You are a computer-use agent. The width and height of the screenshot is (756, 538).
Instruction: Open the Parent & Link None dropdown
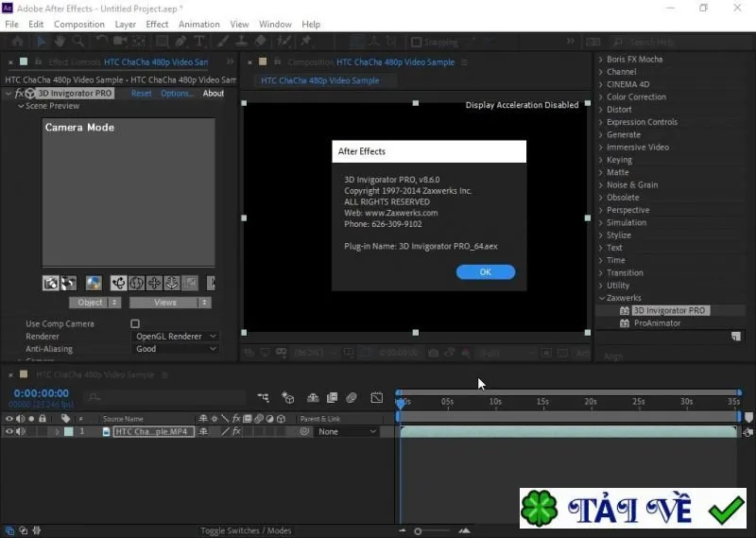346,432
